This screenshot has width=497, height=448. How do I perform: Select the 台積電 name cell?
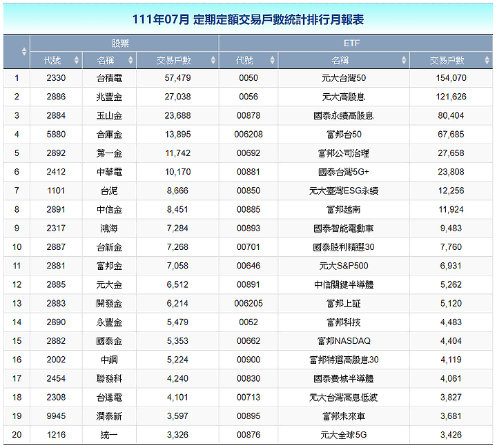click(109, 78)
